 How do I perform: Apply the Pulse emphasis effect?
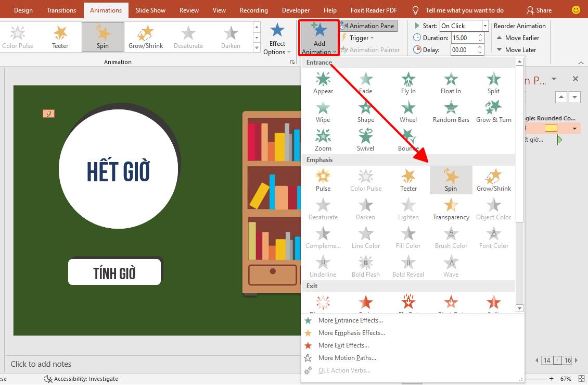point(323,180)
